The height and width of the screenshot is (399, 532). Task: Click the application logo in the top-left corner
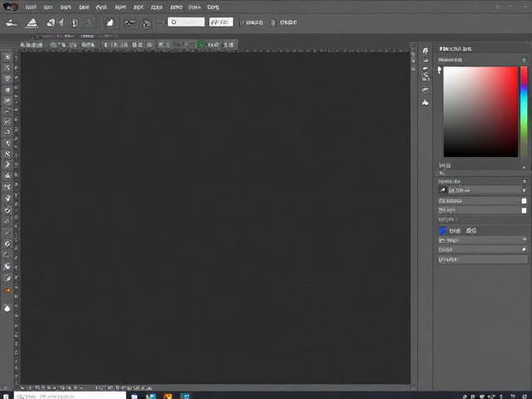(x=10, y=7)
